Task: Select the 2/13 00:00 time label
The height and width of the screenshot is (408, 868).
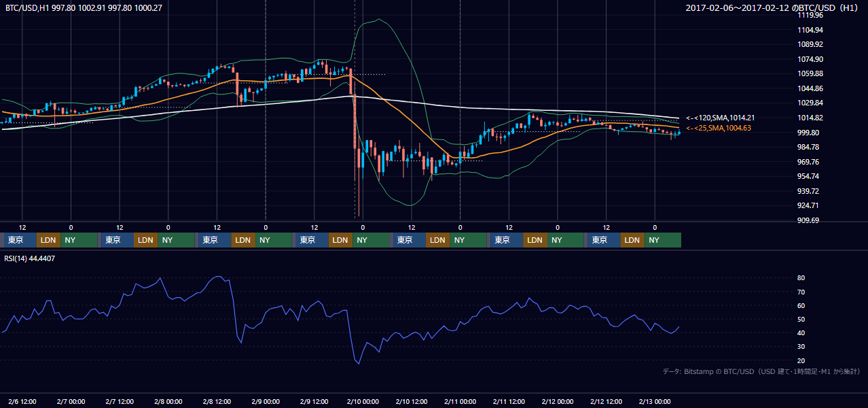Action: pos(655,401)
